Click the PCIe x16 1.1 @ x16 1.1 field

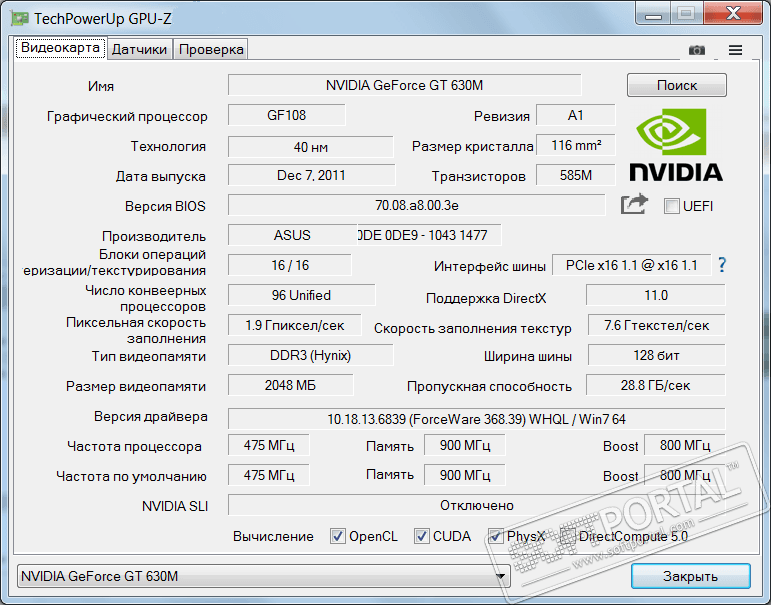coord(631,265)
